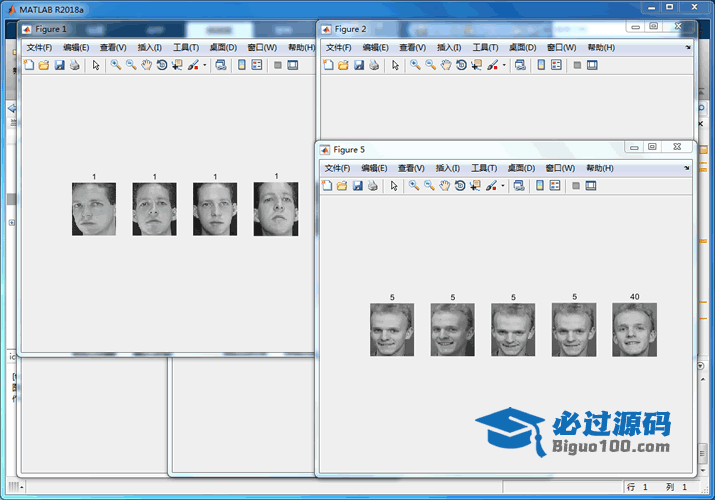The image size is (715, 500).
Task: Open File icon in Figure 5 toolbar
Action: pyautogui.click(x=343, y=186)
